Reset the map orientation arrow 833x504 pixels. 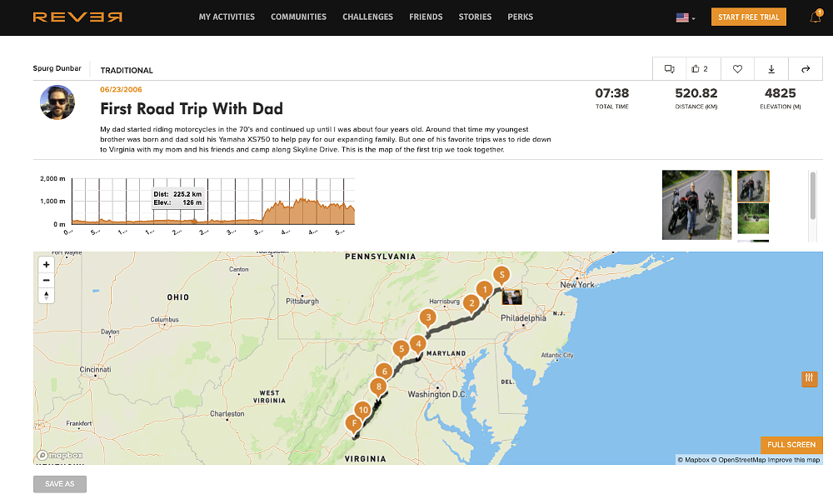click(x=46, y=294)
